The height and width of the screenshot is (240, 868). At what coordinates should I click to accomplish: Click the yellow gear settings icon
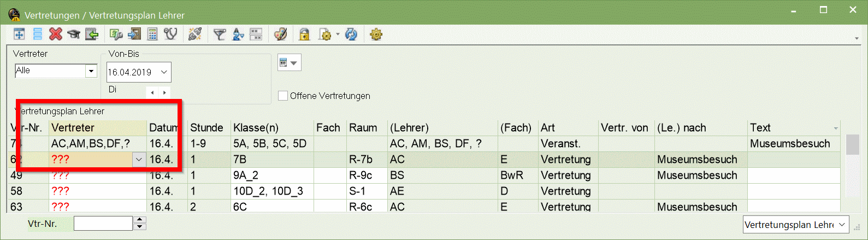[376, 34]
